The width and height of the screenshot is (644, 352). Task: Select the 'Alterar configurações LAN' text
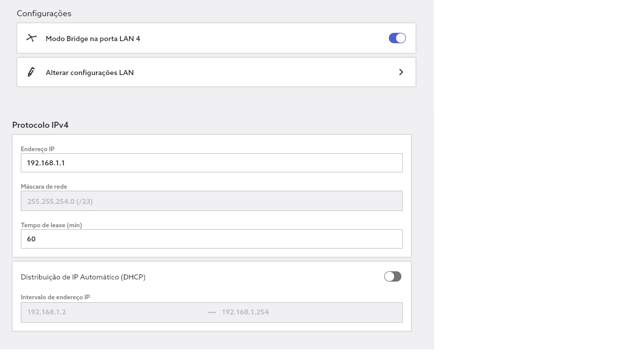(89, 73)
